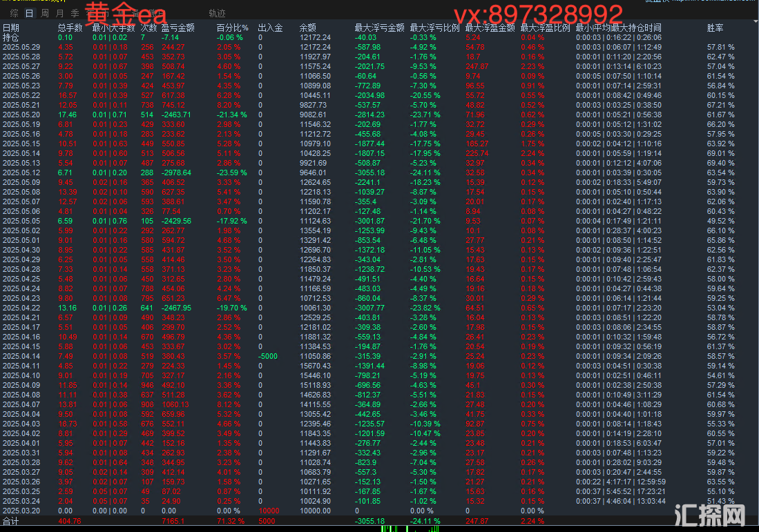Click the -5000 withdrawal cell

pyautogui.click(x=268, y=357)
